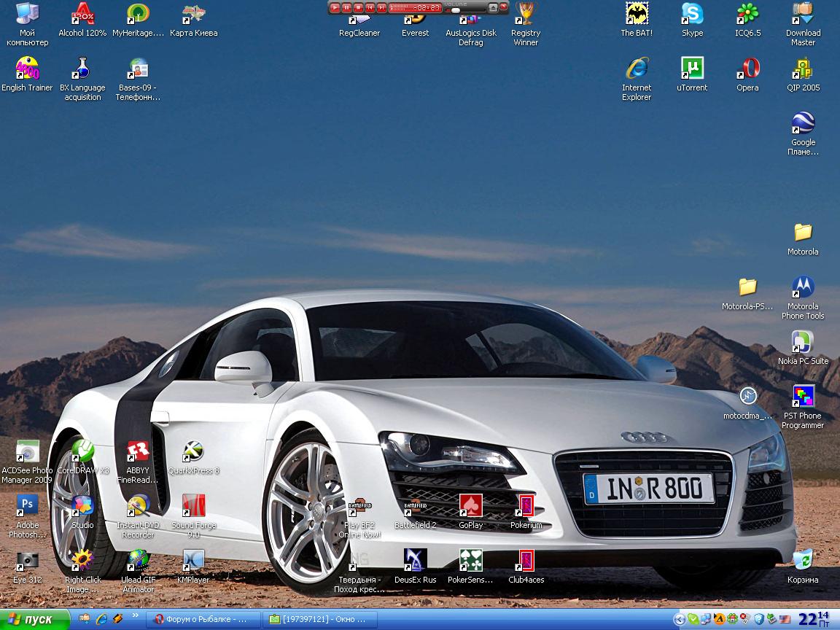The image size is (840, 630).
Task: Open the CorelDRAW X3 shortcut
Action: tap(82, 451)
